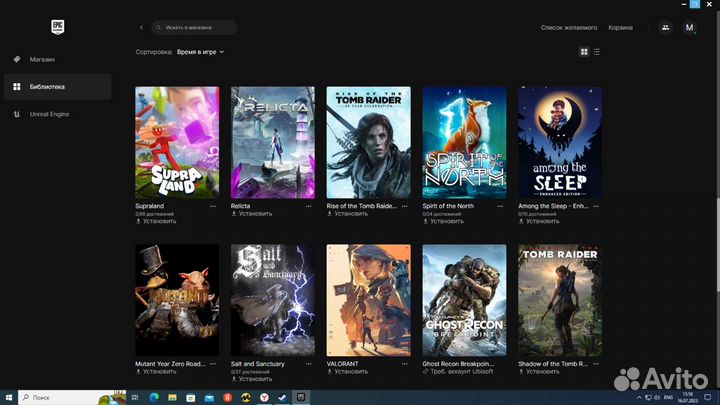Open the notification center icon

pos(708,398)
